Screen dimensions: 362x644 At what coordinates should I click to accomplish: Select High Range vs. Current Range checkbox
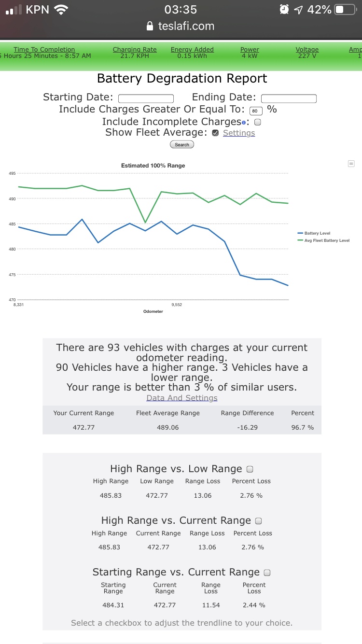tap(259, 521)
